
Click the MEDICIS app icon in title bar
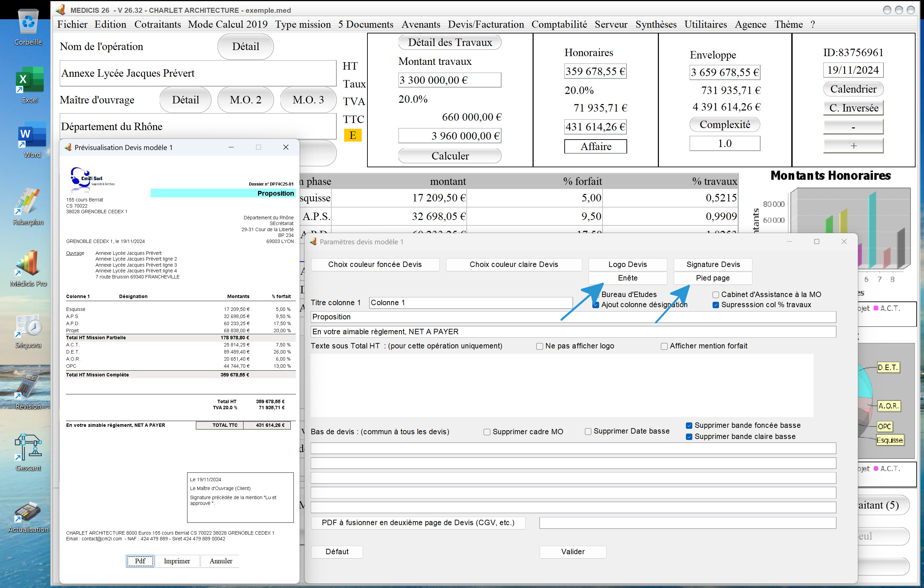(x=60, y=9)
